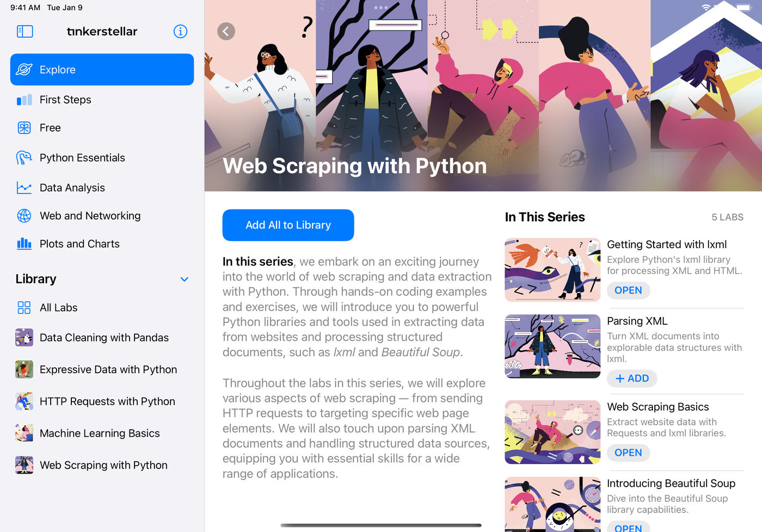Open the Web Scraping Basics lab
Screen dimensions: 762x532
coord(628,453)
